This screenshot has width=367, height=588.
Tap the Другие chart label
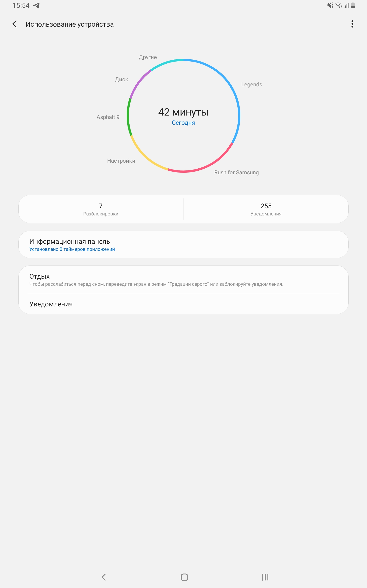pos(147,57)
